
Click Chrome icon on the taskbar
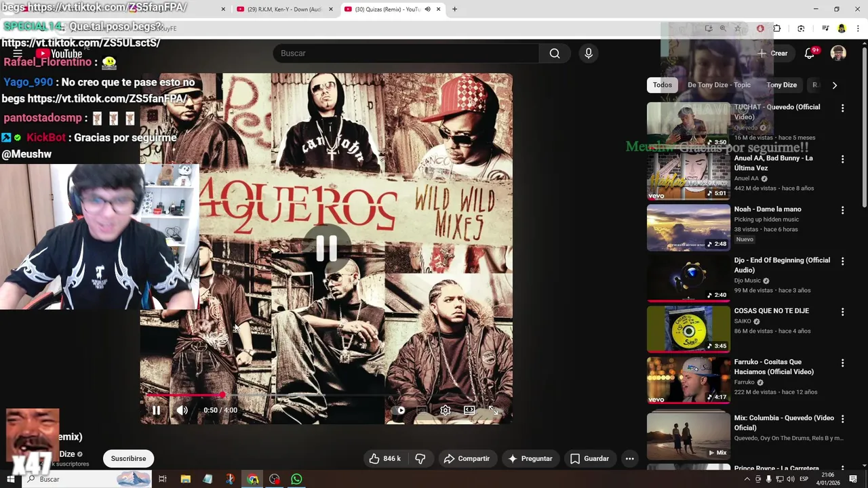point(252,479)
